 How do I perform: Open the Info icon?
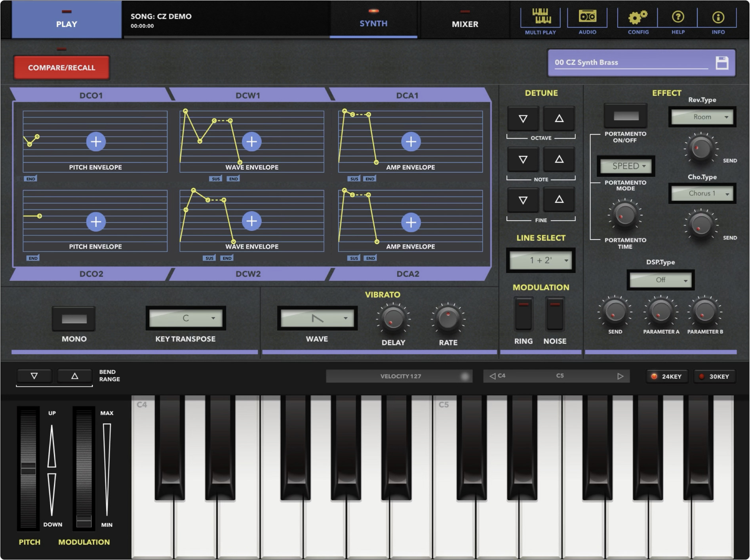pos(718,17)
